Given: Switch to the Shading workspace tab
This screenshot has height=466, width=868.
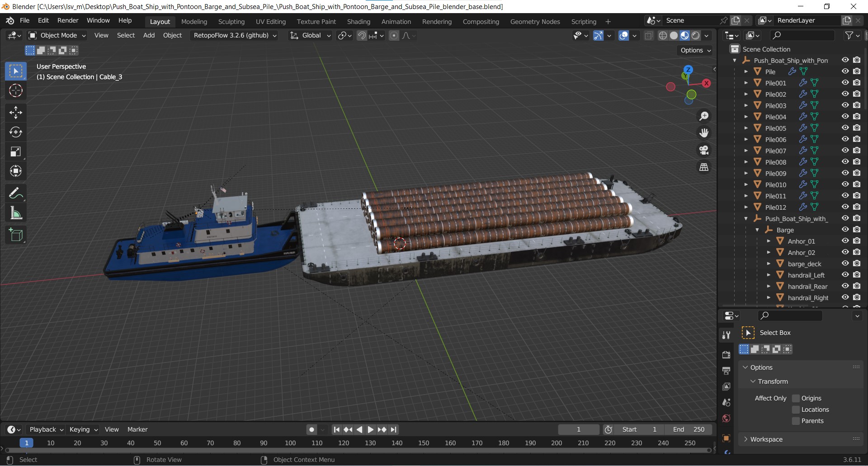Looking at the screenshot, I should point(359,22).
